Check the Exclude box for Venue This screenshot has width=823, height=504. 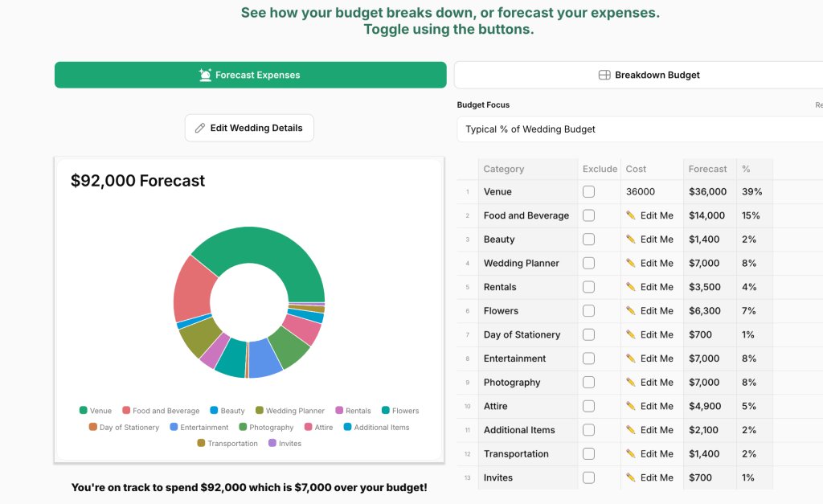[588, 192]
